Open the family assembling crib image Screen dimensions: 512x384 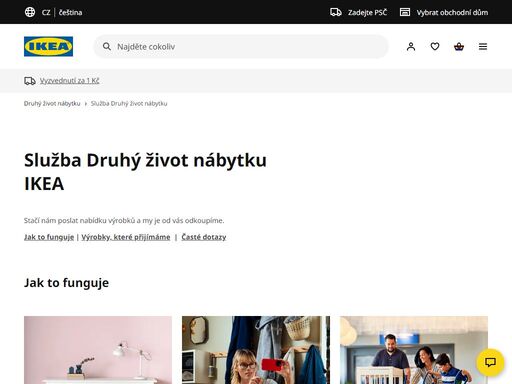click(x=414, y=350)
